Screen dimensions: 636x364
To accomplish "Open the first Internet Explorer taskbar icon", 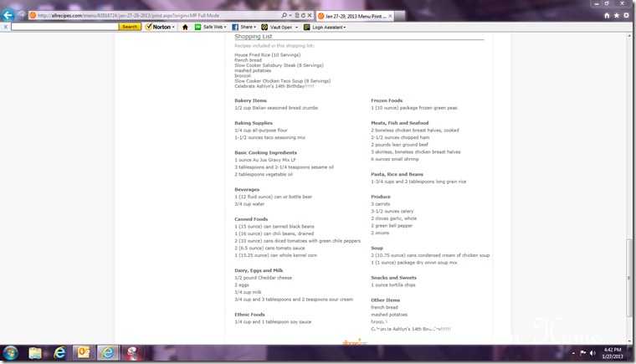I will pos(59,353).
